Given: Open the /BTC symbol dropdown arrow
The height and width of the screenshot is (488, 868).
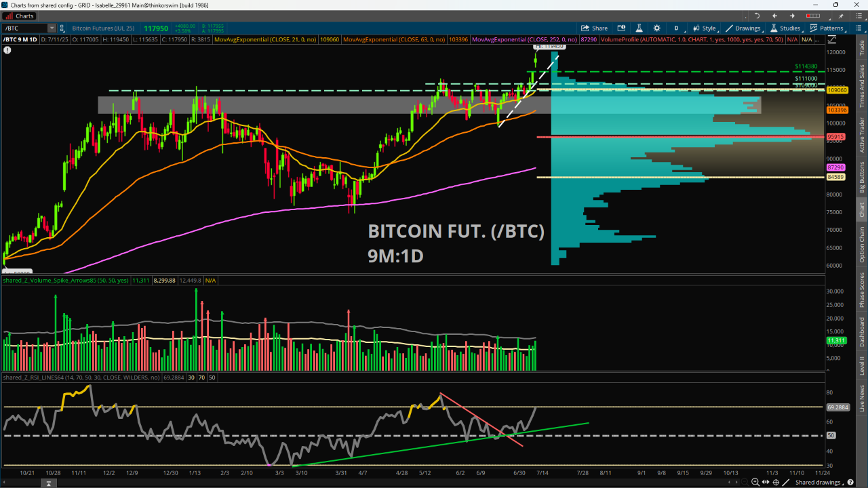Looking at the screenshot, I should (x=52, y=28).
